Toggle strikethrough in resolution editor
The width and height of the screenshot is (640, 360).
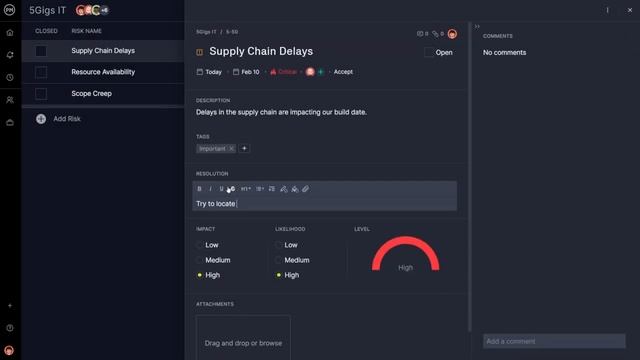[x=232, y=189]
